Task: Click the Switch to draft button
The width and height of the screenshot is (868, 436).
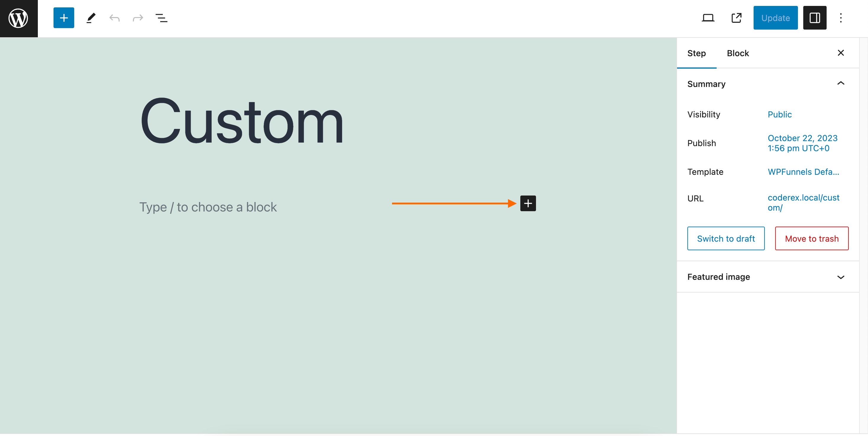Action: click(x=726, y=238)
